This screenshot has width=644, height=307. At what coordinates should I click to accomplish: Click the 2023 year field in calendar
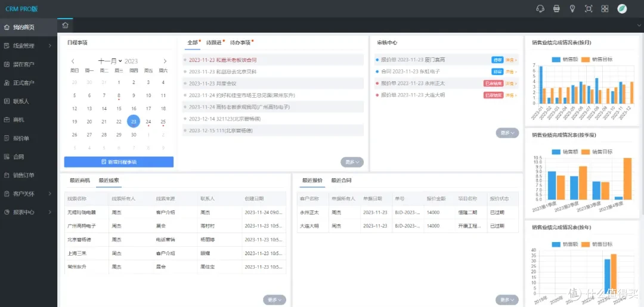click(x=131, y=61)
